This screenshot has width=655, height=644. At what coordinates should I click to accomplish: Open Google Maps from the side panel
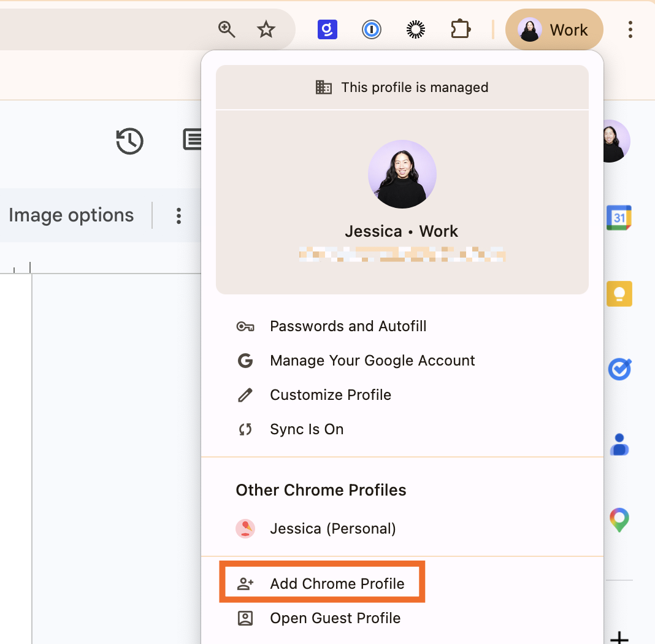(x=619, y=519)
